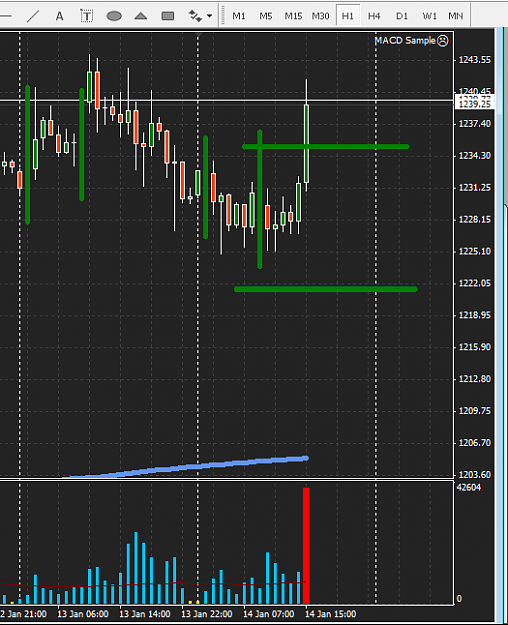Image resolution: width=508 pixels, height=625 pixels.
Task: Select the W1 weekly timeframe
Action: tap(429, 16)
